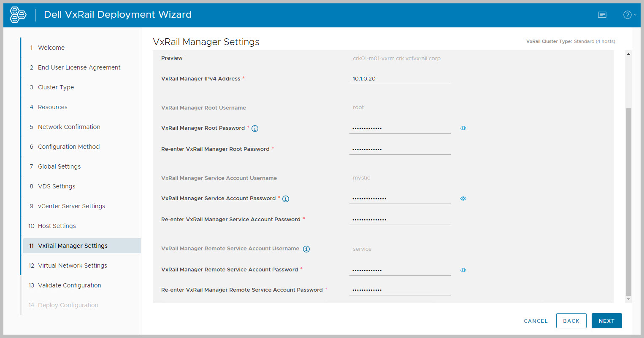Select the Cluster Type step
This screenshot has width=644, height=338.
56,87
